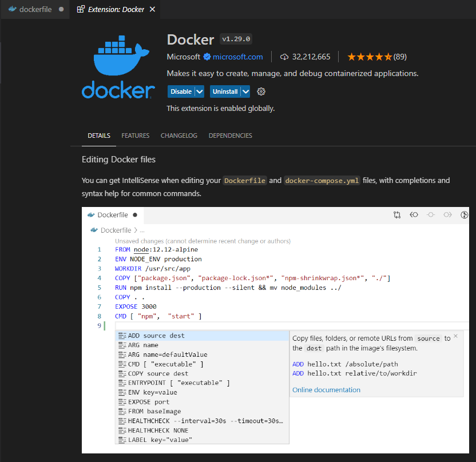Open the Online documentation link
Image resolution: width=476 pixels, height=462 pixels.
tap(326, 390)
